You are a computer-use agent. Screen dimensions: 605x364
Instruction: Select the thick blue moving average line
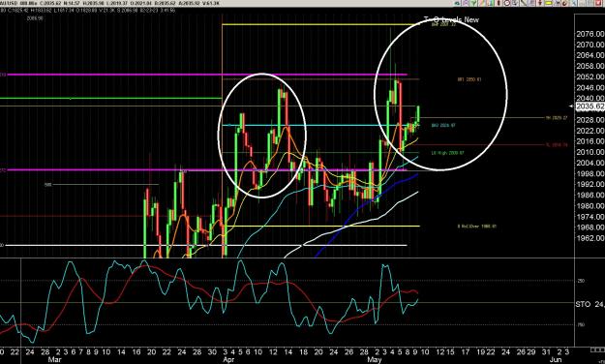tap(367, 214)
